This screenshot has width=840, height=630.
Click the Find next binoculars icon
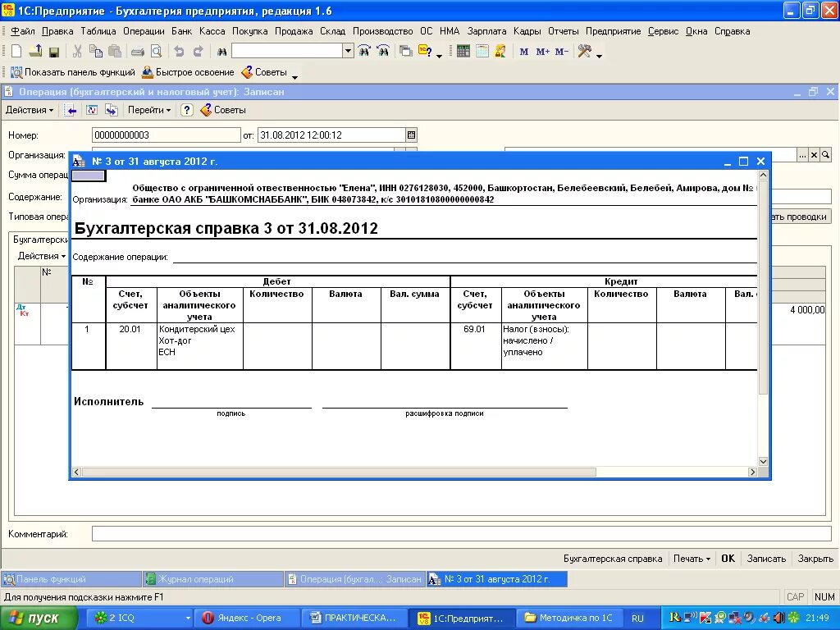point(383,52)
